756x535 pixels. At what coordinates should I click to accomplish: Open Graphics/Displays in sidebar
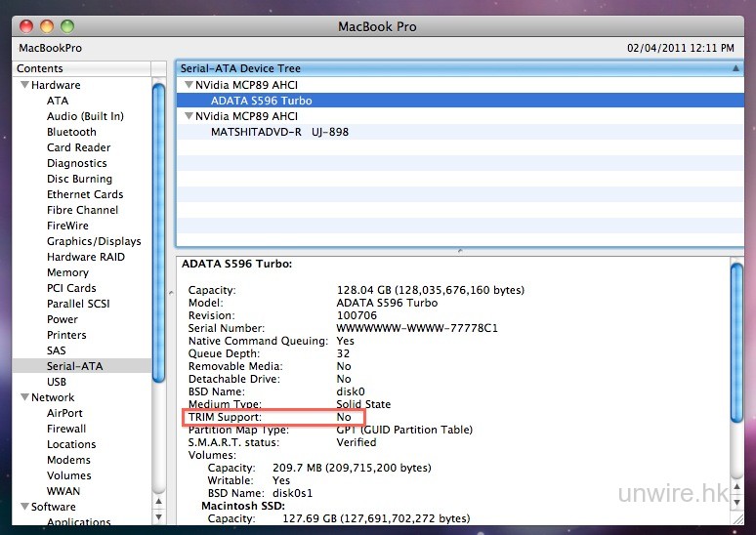click(94, 241)
